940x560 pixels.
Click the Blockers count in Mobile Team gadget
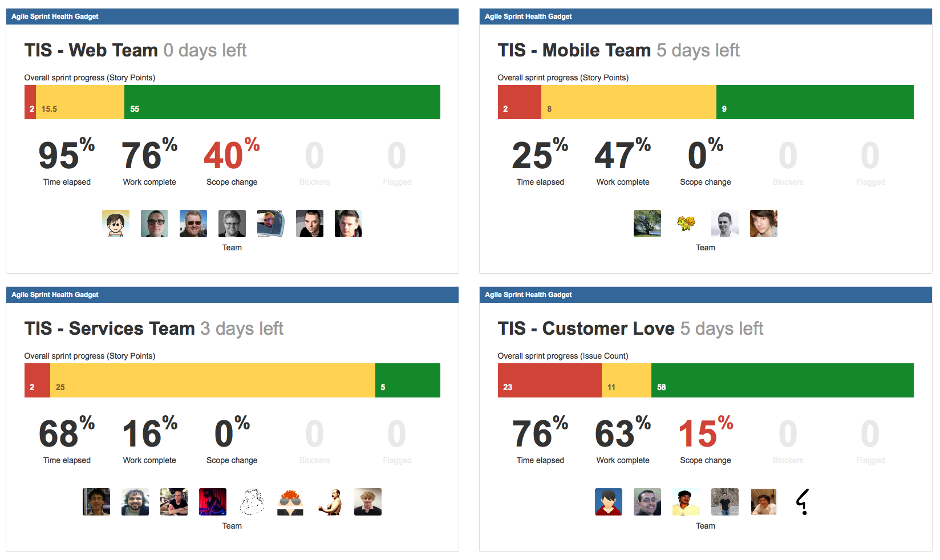point(788,156)
